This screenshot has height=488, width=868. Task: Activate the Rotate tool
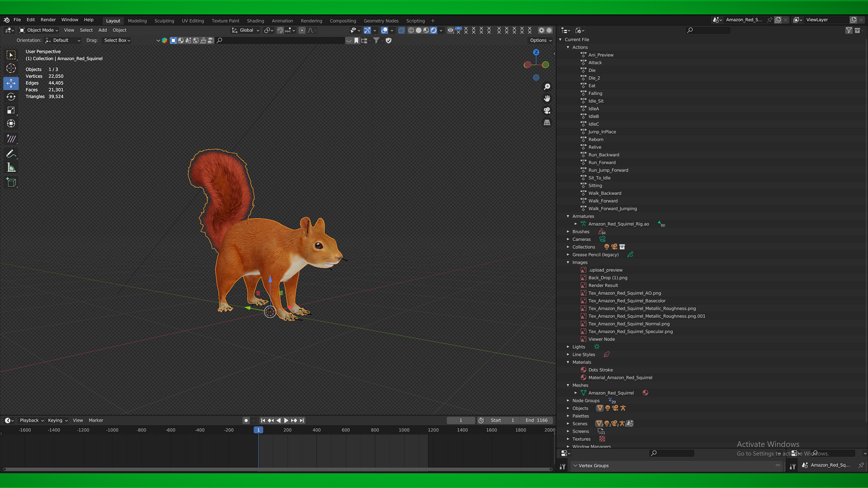coord(11,97)
